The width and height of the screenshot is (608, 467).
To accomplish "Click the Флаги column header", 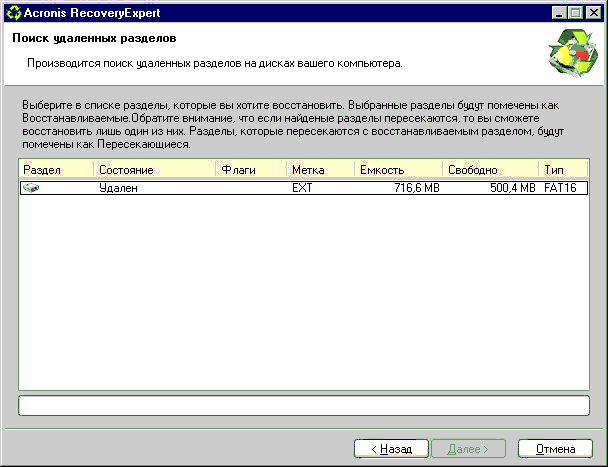I will click(251, 170).
